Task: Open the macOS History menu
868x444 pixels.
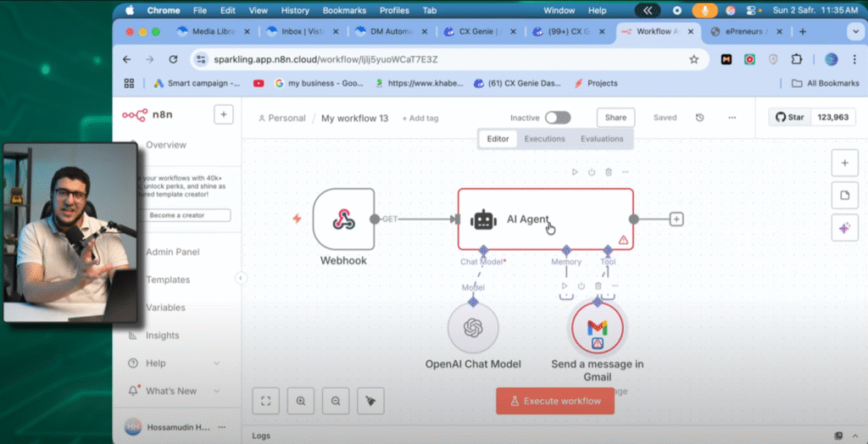Action: (295, 10)
